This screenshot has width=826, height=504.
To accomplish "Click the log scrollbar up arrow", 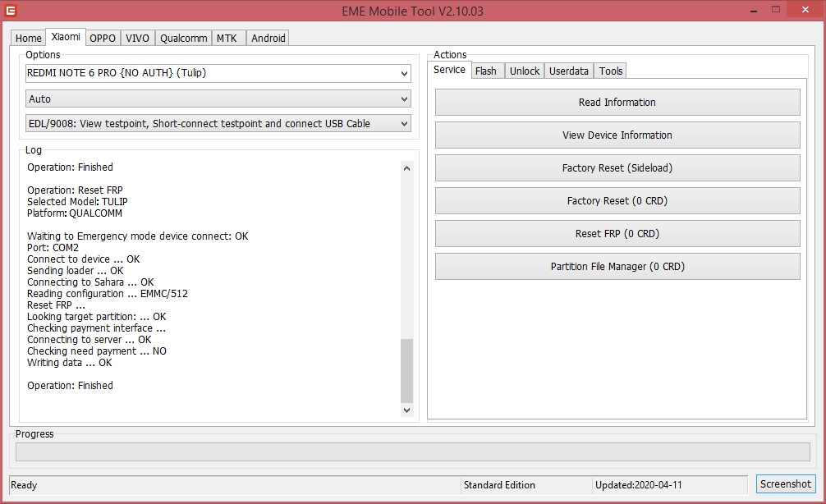I will click(406, 168).
